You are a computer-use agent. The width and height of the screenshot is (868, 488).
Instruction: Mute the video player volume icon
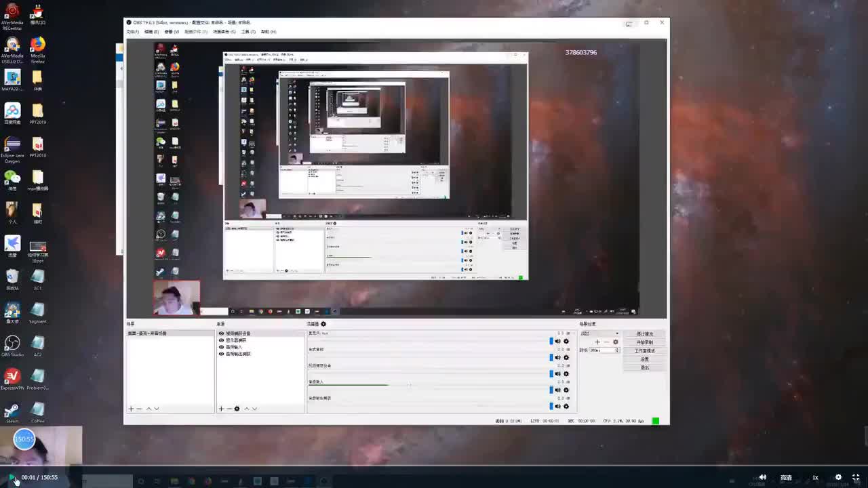pos(762,477)
